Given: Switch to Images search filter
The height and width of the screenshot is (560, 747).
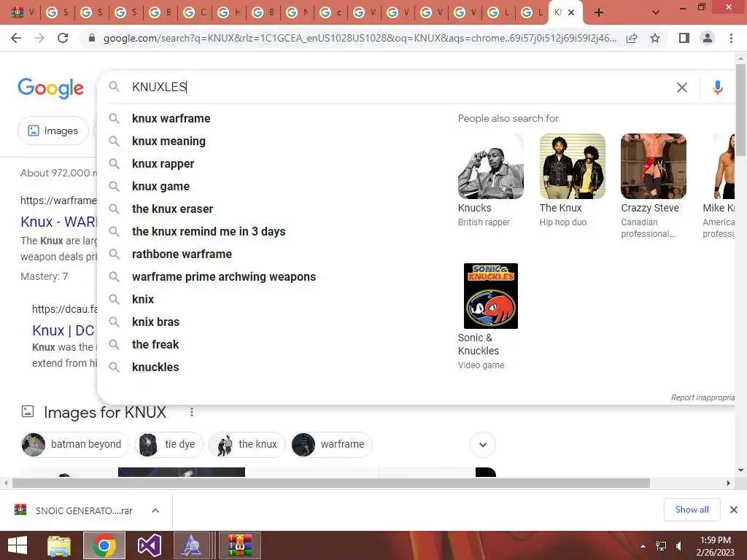Looking at the screenshot, I should 53,131.
